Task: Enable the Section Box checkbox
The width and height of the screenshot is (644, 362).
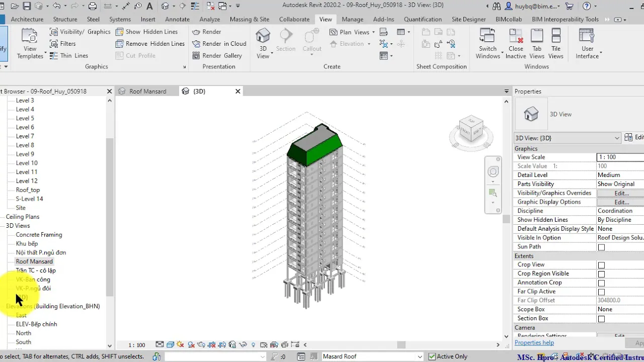Action: click(601, 319)
